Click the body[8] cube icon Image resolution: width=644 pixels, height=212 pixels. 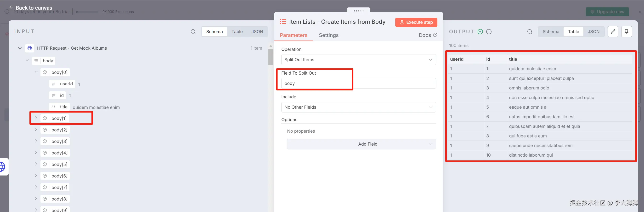coord(45,199)
